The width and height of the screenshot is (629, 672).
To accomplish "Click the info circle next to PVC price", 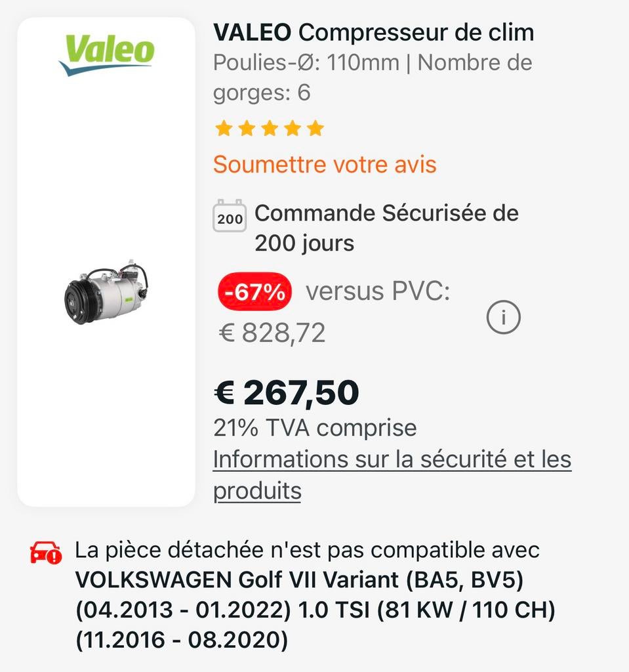I will 502,316.
